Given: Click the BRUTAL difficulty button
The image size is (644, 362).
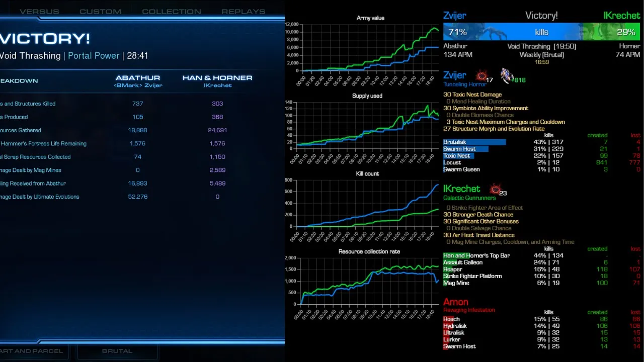Looking at the screenshot, I should [117, 351].
